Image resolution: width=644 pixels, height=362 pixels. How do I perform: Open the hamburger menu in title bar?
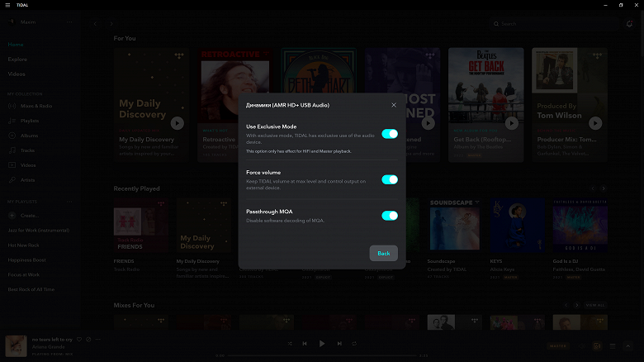(x=7, y=5)
